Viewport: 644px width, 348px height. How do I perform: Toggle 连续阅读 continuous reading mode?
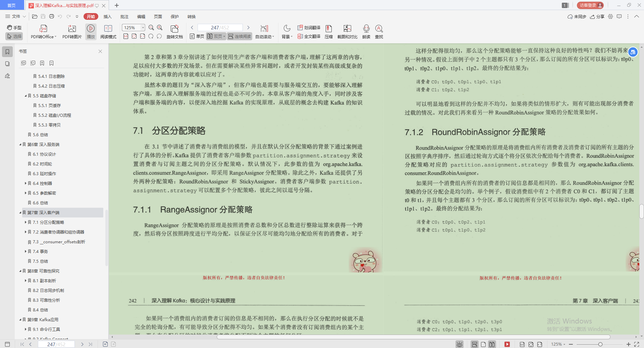point(239,36)
